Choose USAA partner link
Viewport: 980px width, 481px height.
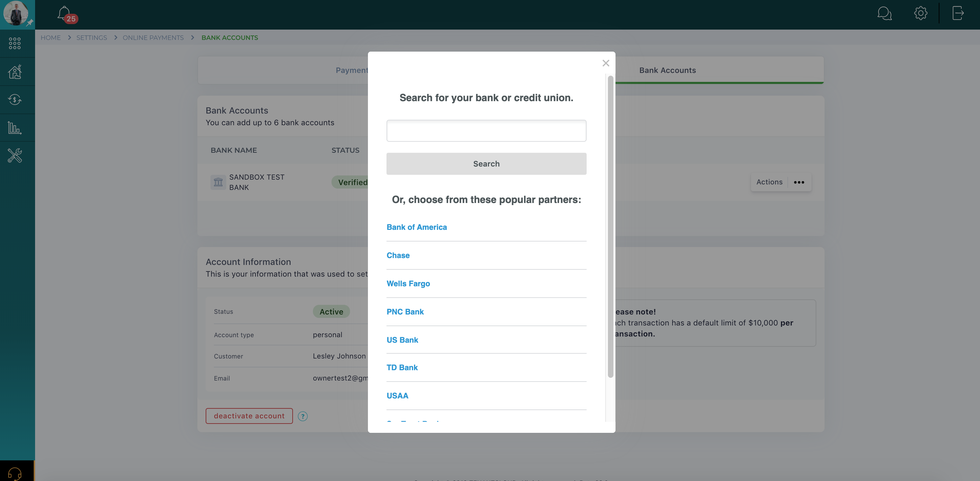(397, 396)
